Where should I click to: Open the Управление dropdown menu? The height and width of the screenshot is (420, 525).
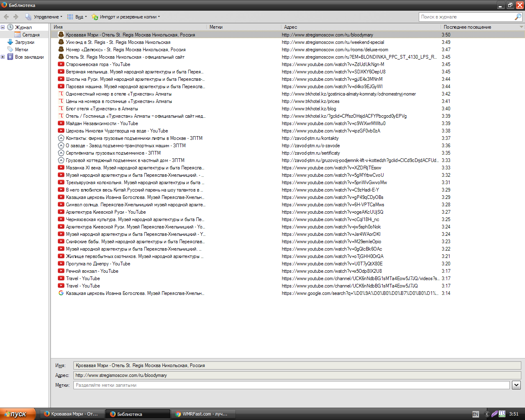point(44,17)
